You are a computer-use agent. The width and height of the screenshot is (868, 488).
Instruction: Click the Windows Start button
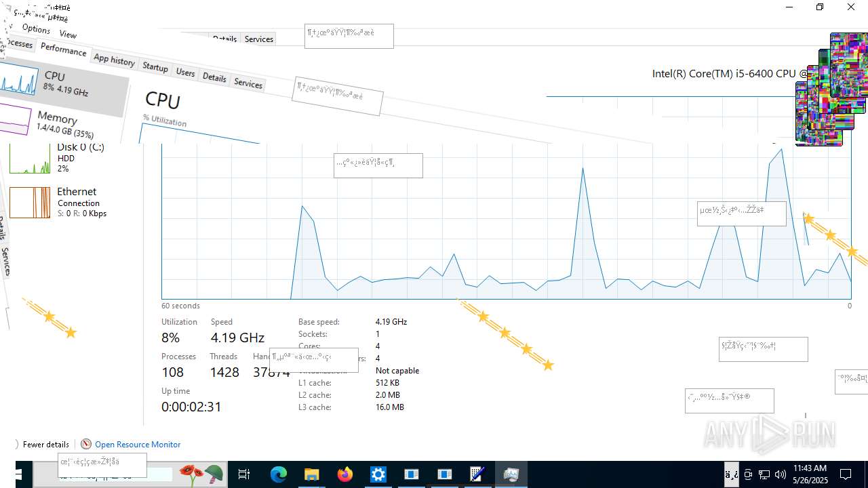pos(18,474)
